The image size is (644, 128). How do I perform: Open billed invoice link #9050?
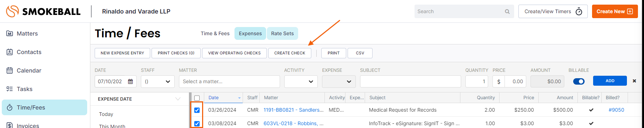616,110
